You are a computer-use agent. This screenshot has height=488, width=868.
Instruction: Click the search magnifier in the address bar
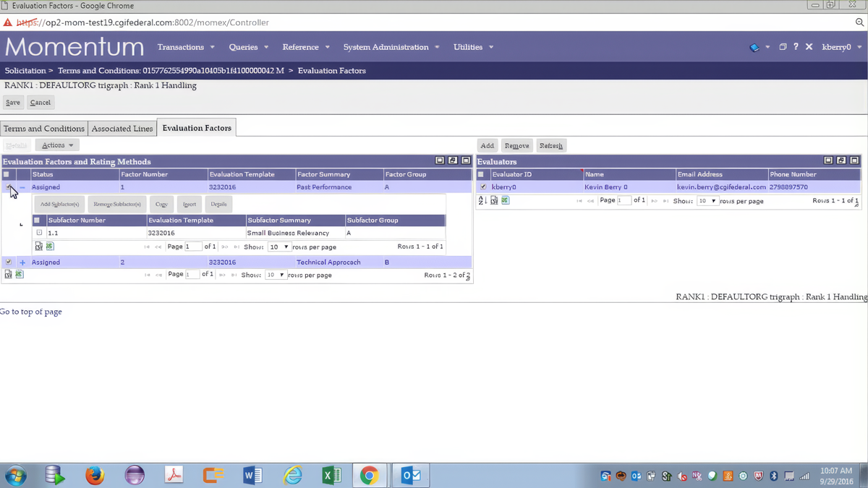click(x=860, y=22)
